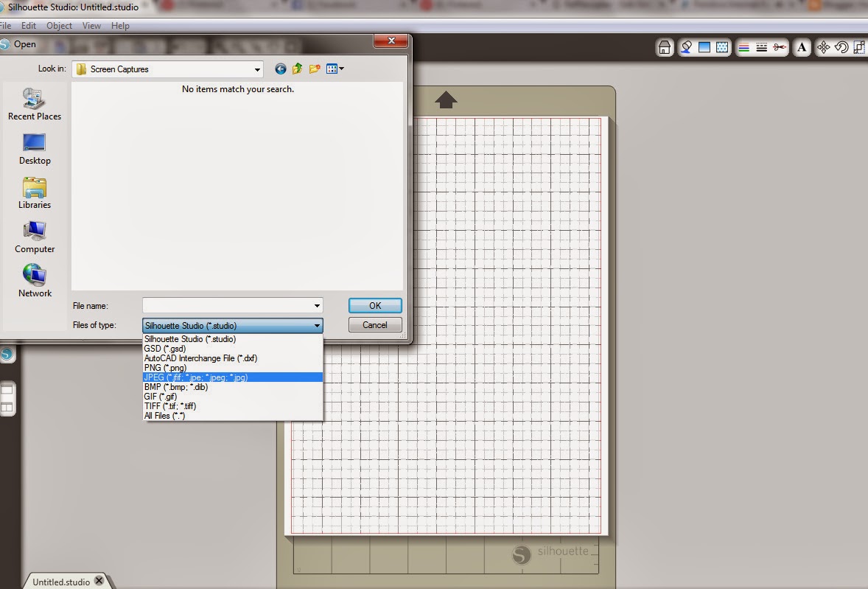
Task: Open the Object menu
Action: [59, 26]
